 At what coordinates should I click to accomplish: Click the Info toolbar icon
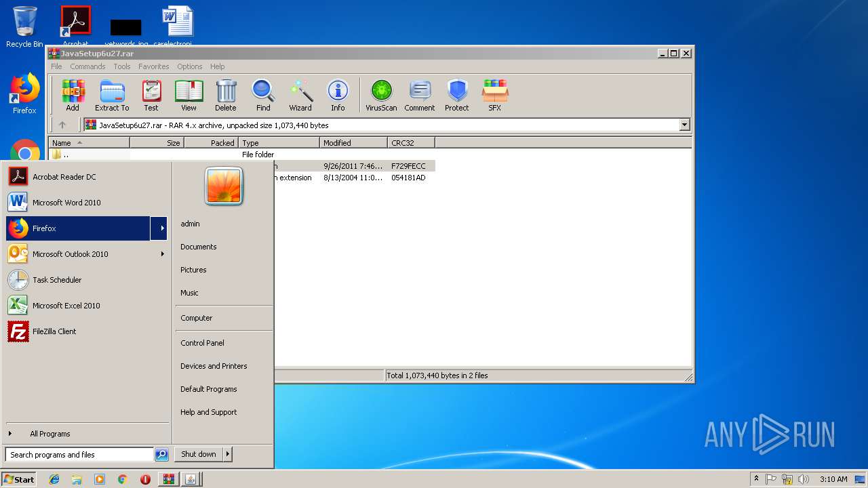point(338,95)
